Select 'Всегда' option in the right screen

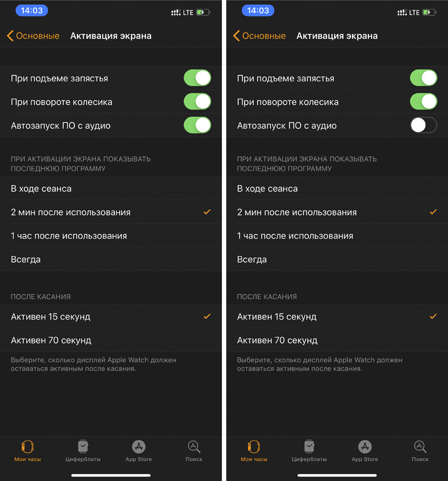pos(337,259)
